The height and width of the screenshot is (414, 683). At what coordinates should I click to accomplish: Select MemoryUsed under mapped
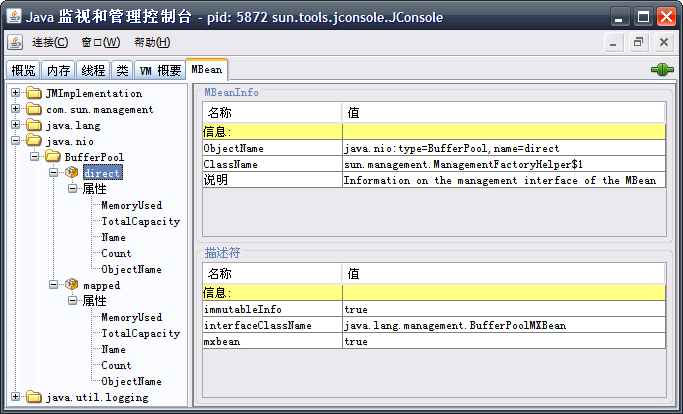[x=132, y=317]
